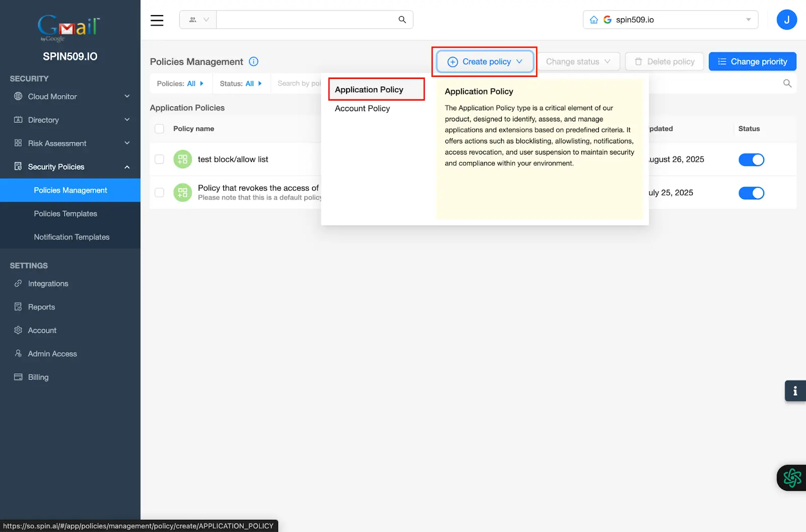The width and height of the screenshot is (806, 532).
Task: Click the home icon next to spin509.io
Action: coord(593,19)
